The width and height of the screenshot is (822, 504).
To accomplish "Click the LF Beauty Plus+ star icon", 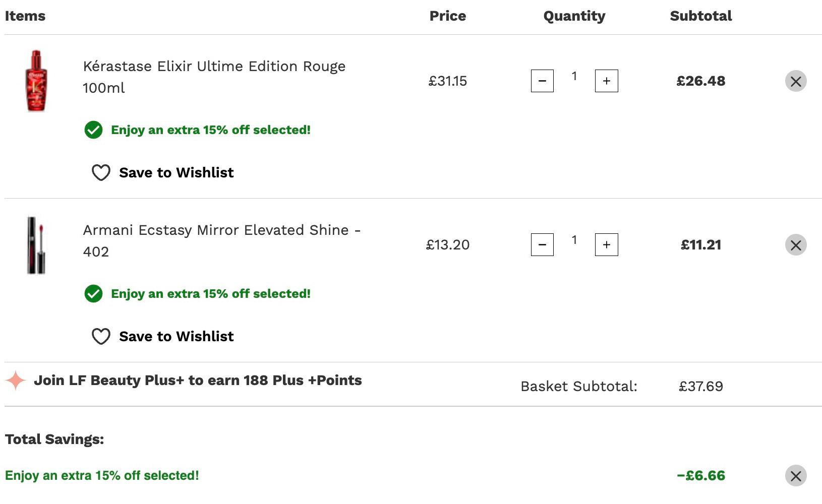I will click(16, 381).
